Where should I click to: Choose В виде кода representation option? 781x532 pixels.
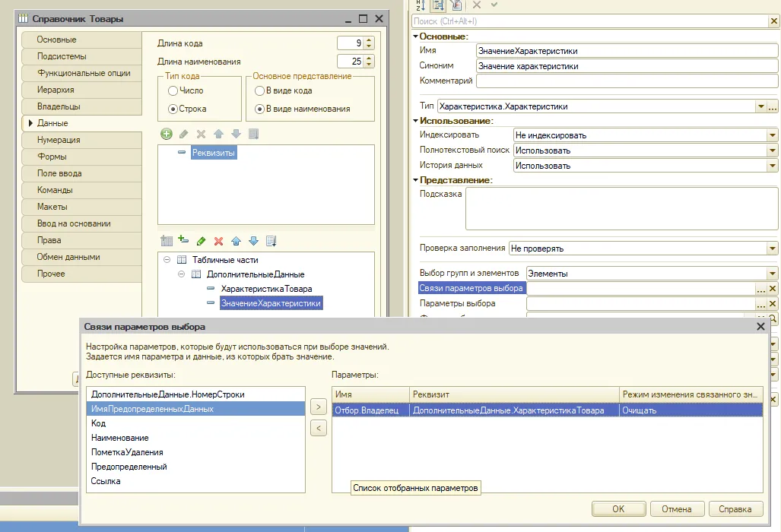click(x=259, y=90)
